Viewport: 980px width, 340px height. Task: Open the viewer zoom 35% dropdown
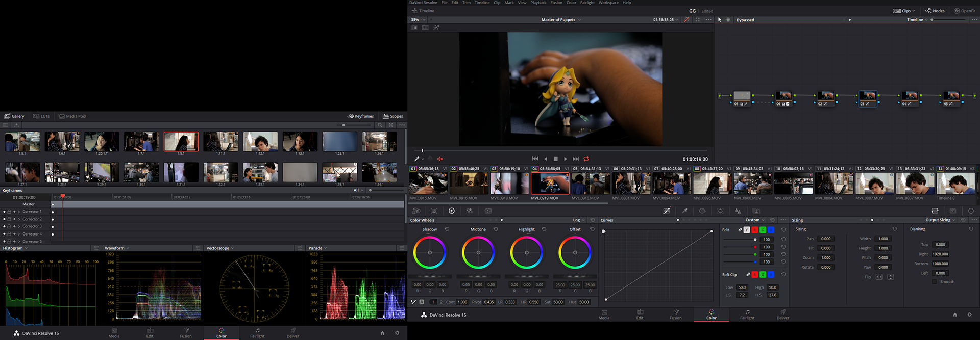click(418, 20)
